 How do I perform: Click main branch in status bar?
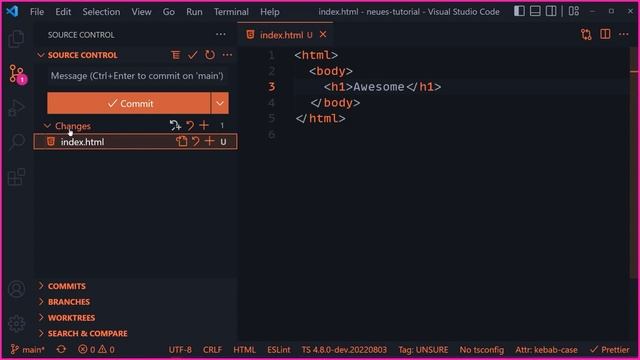(x=27, y=349)
